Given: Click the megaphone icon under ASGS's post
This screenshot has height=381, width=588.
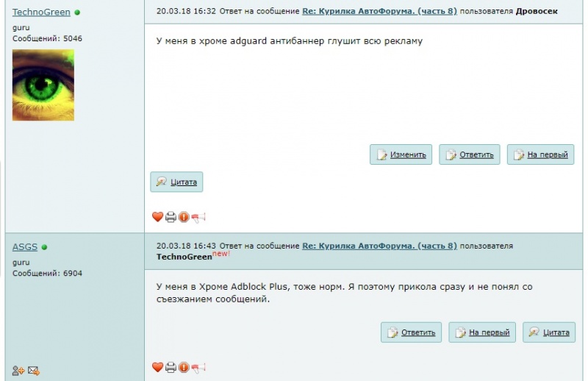Looking at the screenshot, I should 198,368.
